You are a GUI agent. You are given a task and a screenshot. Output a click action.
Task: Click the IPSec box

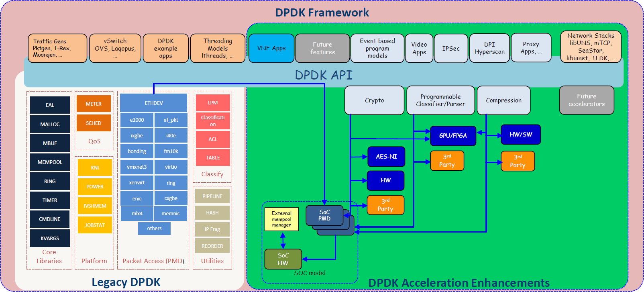click(451, 48)
